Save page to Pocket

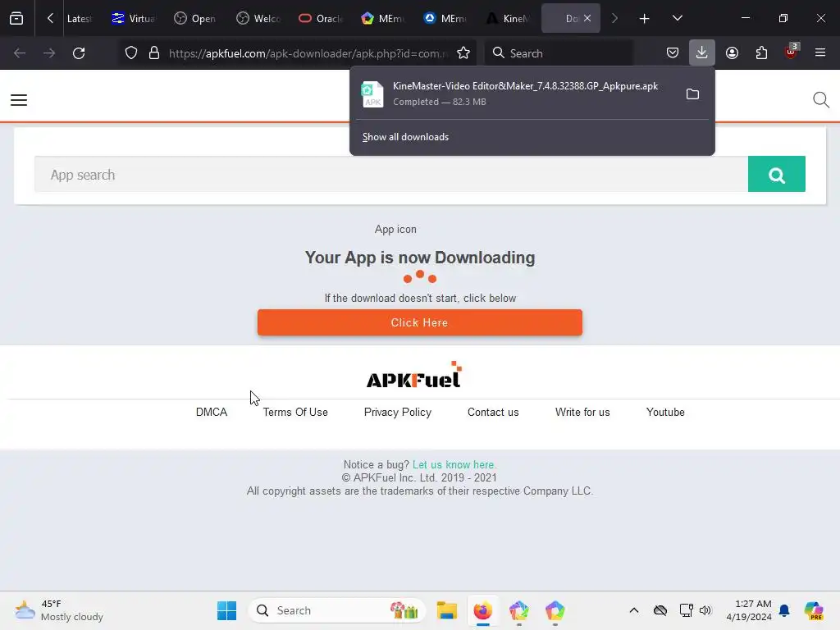click(673, 53)
